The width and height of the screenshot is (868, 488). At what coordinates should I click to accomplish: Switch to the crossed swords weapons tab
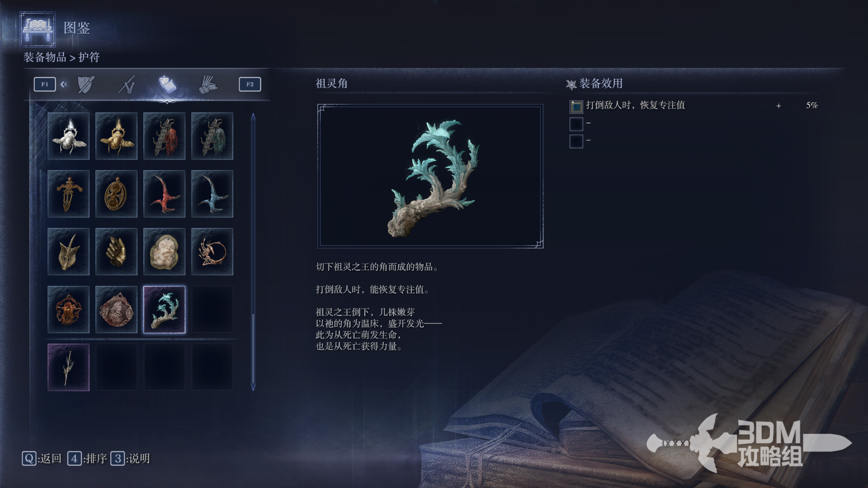[127, 84]
